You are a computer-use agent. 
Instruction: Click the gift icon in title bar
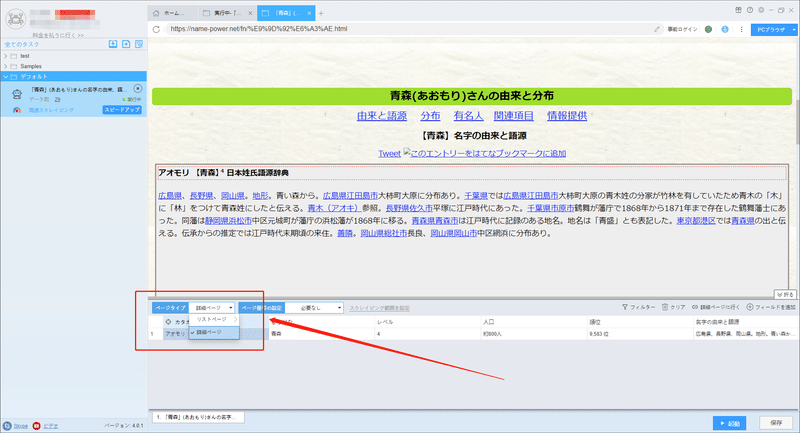point(738,10)
